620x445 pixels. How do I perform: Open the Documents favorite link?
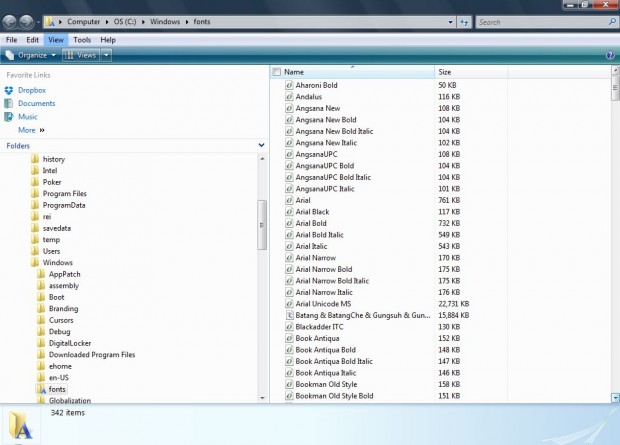pyautogui.click(x=36, y=103)
